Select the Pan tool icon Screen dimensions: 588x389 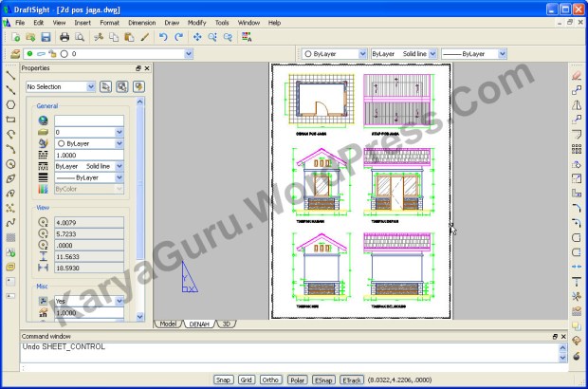click(198, 37)
